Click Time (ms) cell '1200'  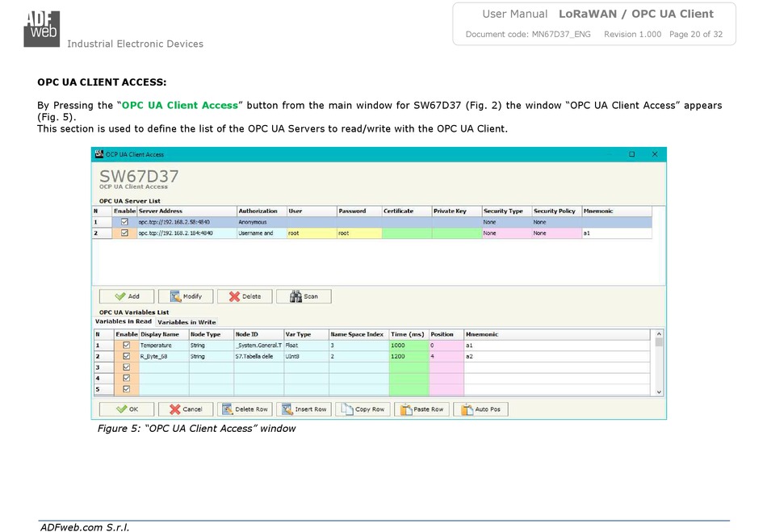point(409,357)
